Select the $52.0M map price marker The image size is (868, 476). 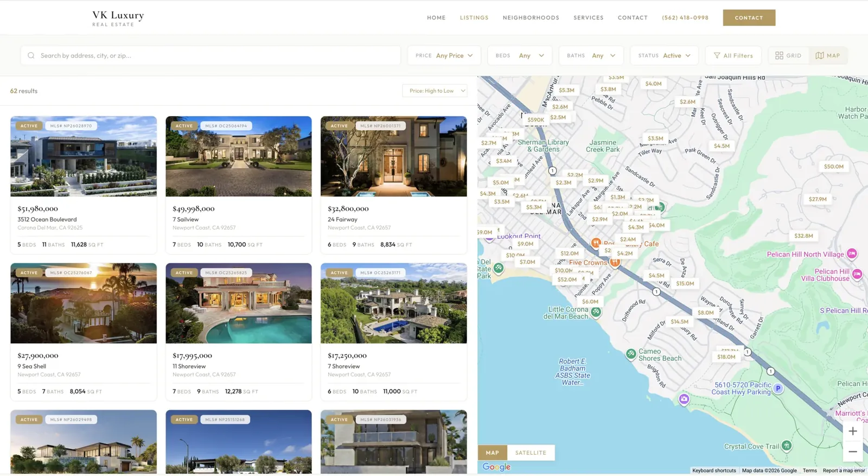click(567, 280)
